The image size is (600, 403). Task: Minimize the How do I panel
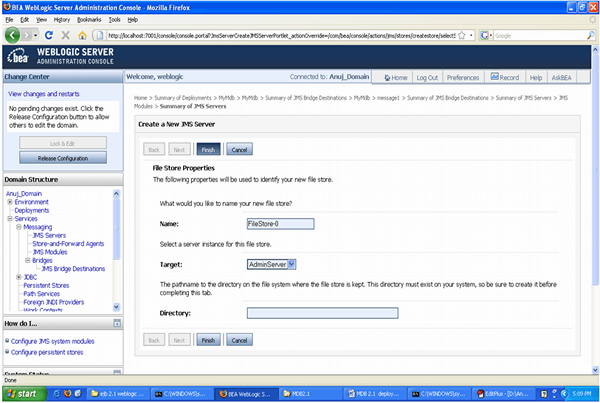tap(116, 324)
